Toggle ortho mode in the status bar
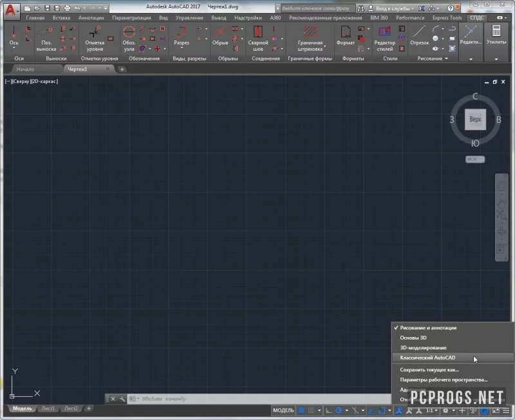This screenshot has width=515, height=420. tap(328, 410)
